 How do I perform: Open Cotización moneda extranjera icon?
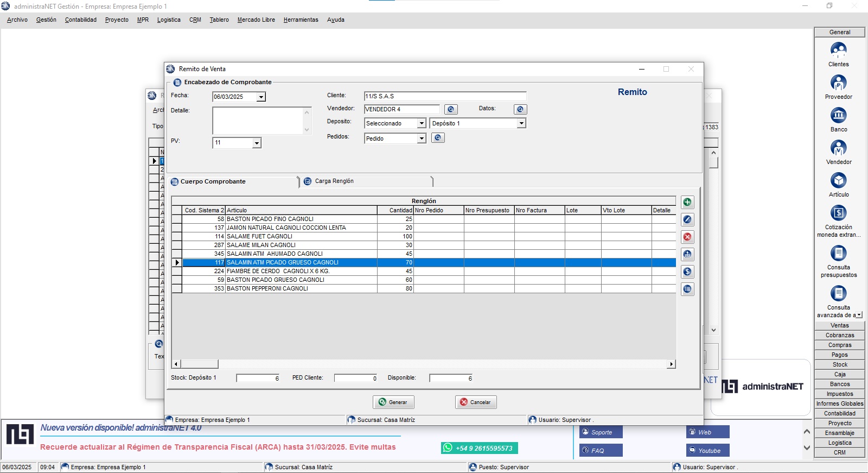pyautogui.click(x=839, y=221)
